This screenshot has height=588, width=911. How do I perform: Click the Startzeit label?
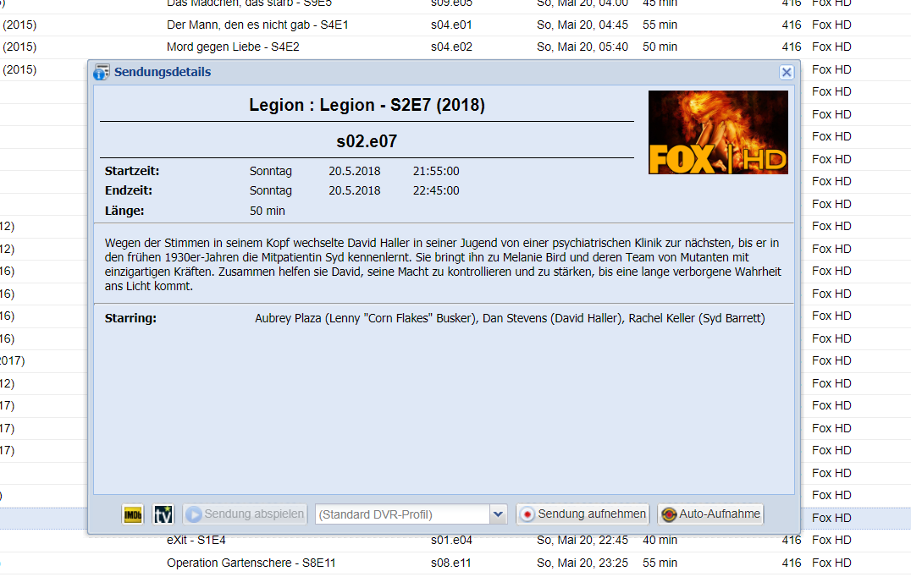(x=132, y=171)
